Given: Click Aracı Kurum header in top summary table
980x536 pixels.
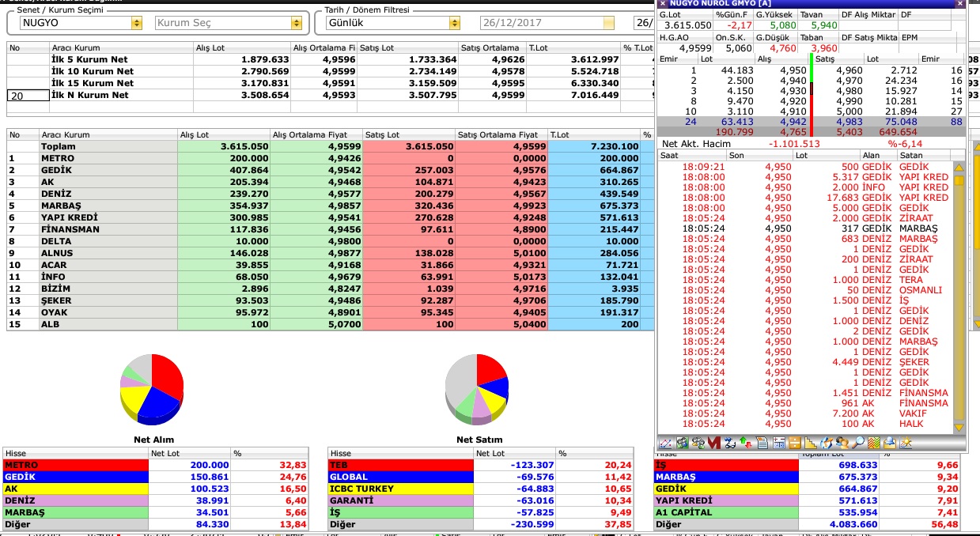Looking at the screenshot, I should [x=121, y=48].
